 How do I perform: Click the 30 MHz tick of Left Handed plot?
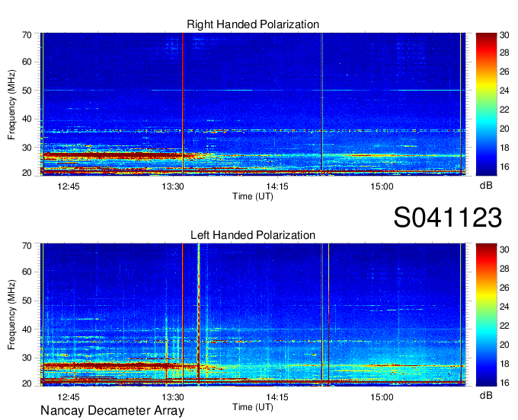(x=27, y=358)
